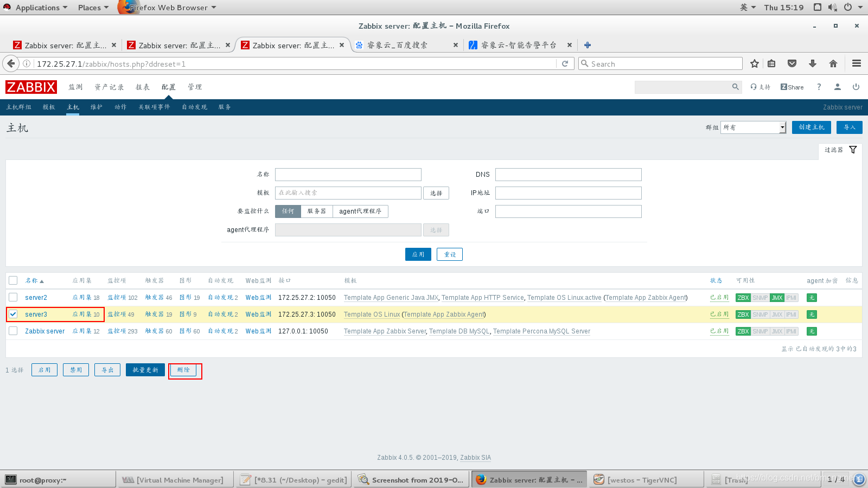Click the 选择 button next to 模板 field
Viewport: 868px width, 488px height.
(x=436, y=193)
